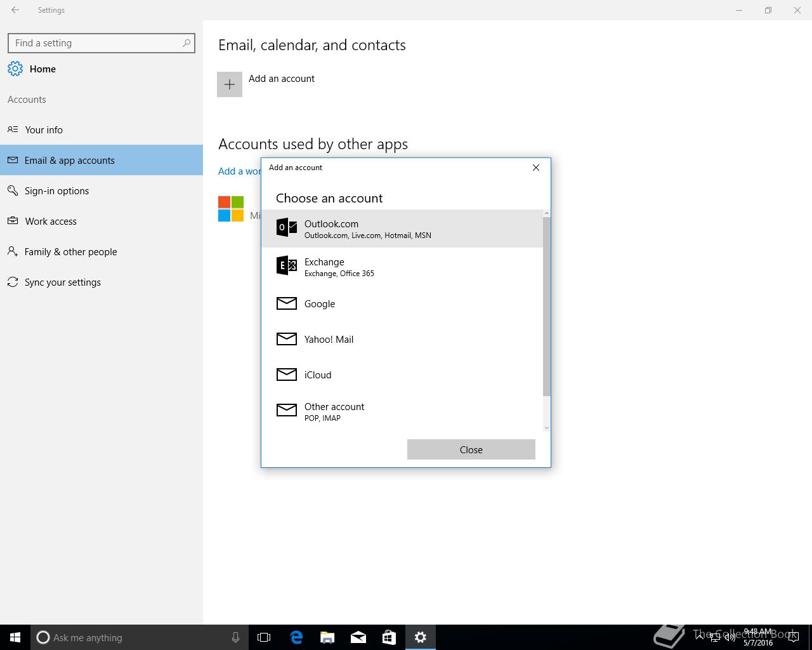Click the Exchange account icon
The image size is (812, 650).
point(287,265)
